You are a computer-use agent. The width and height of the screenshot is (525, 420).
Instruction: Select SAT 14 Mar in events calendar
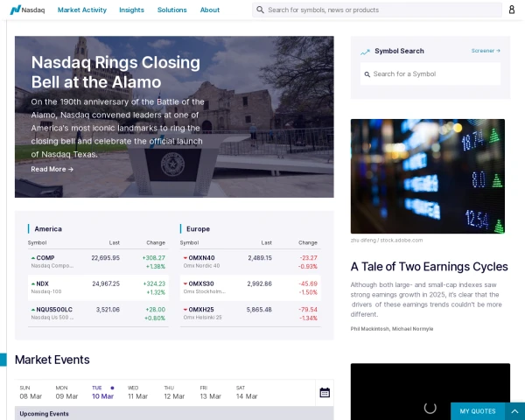click(x=247, y=392)
